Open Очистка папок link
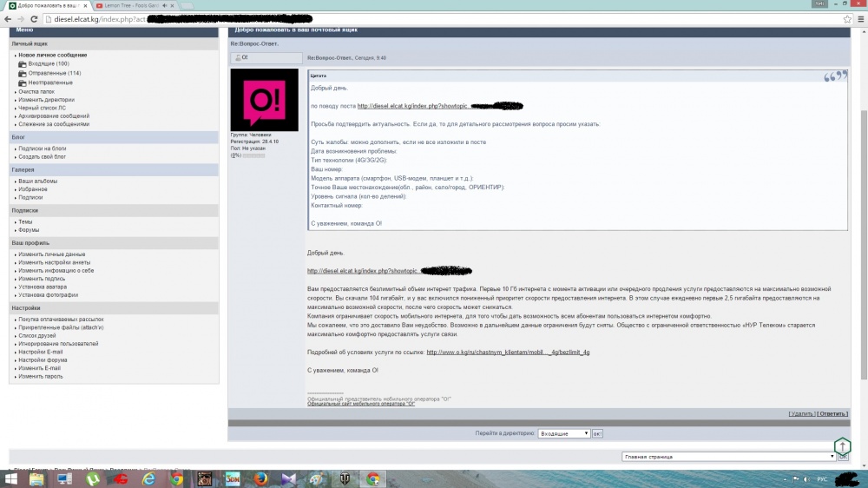Viewport: 868px width, 488px height. pyautogui.click(x=36, y=92)
